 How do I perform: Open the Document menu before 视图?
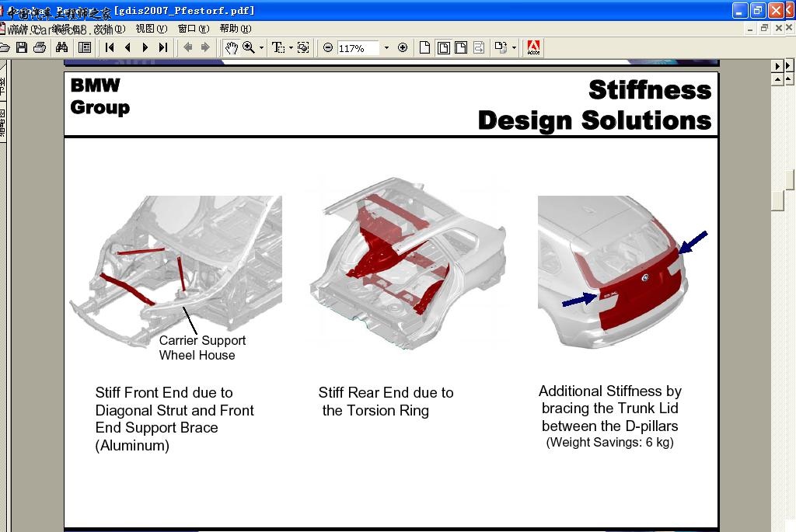tap(109, 29)
